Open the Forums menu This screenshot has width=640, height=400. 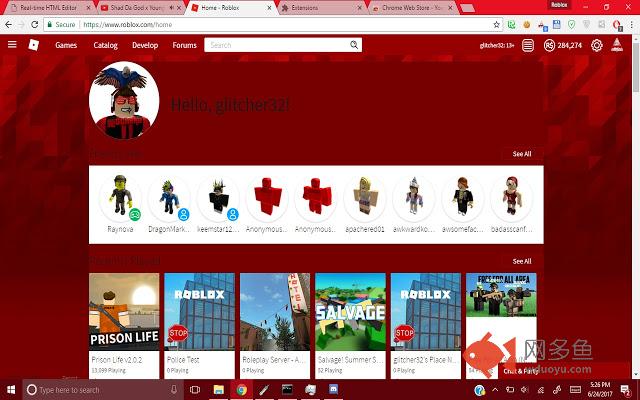[x=184, y=45]
